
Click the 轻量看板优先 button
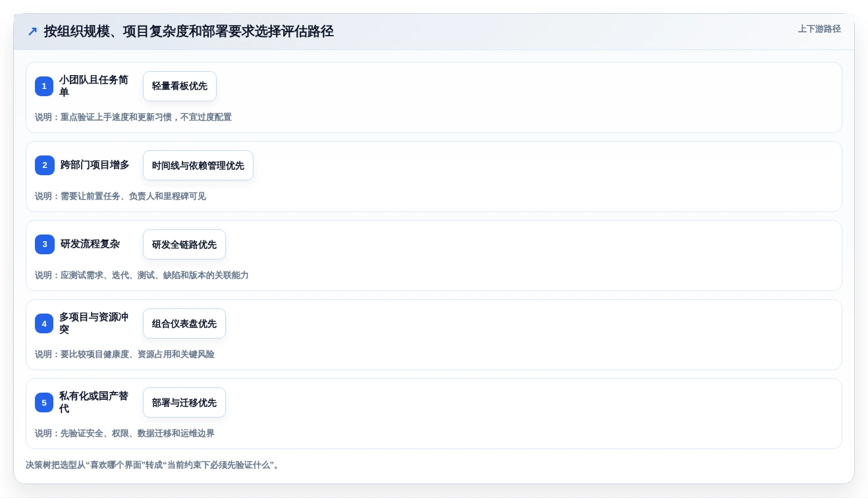point(180,86)
